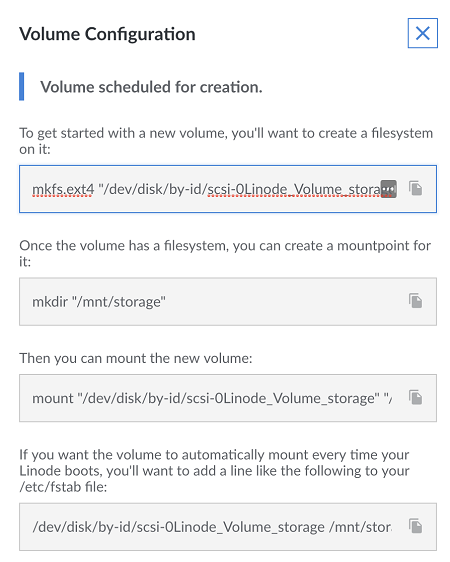Click the blue bar beside the notice
The width and height of the screenshot is (450, 562).
[x=21, y=86]
